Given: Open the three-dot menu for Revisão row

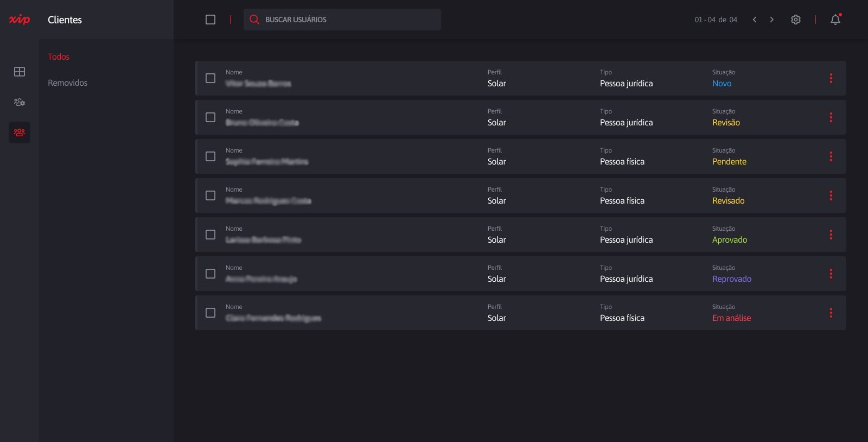Looking at the screenshot, I should [x=831, y=117].
